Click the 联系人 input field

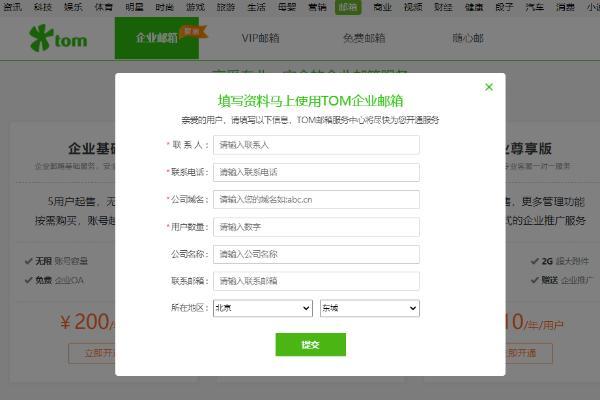[316, 145]
